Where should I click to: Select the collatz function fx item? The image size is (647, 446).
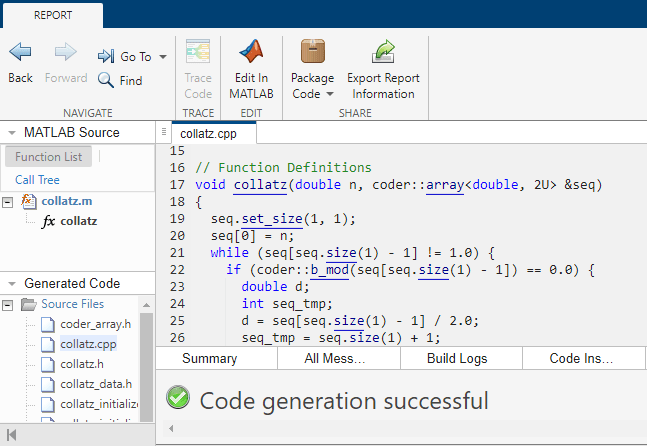pos(77,221)
